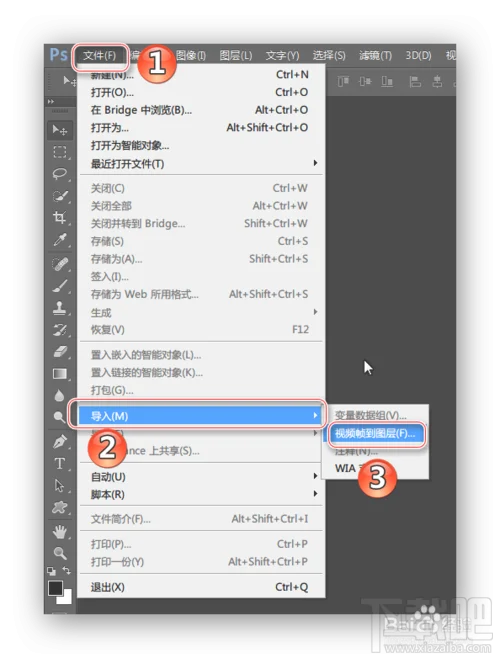Choose 打开为... menu entry

coord(200,128)
